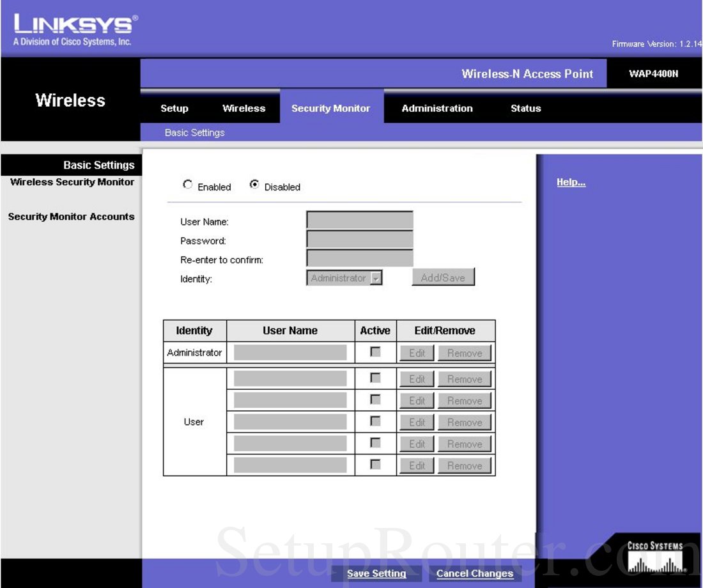Click Remove in the third User row
Screen dimensions: 703x588
coord(465,422)
